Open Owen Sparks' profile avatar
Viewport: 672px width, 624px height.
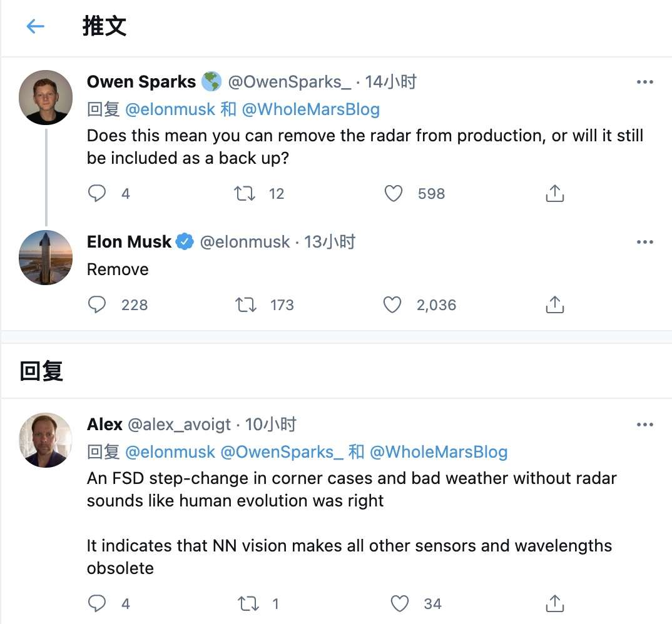click(46, 98)
